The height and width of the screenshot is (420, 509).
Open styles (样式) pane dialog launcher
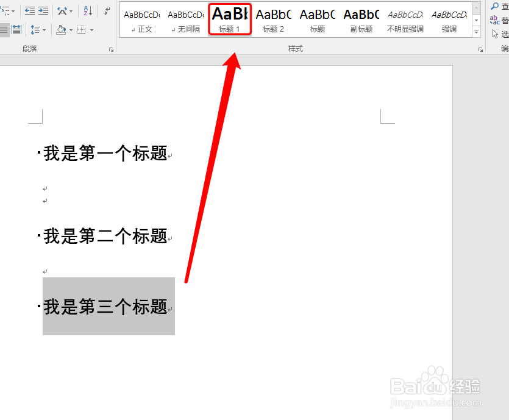[480, 49]
